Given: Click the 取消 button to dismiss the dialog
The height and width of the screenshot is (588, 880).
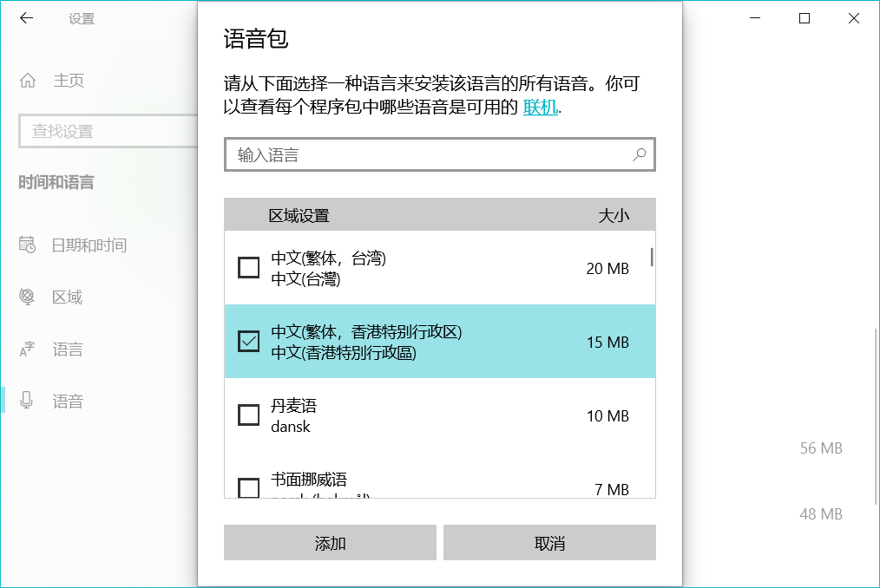Looking at the screenshot, I should pos(548,542).
